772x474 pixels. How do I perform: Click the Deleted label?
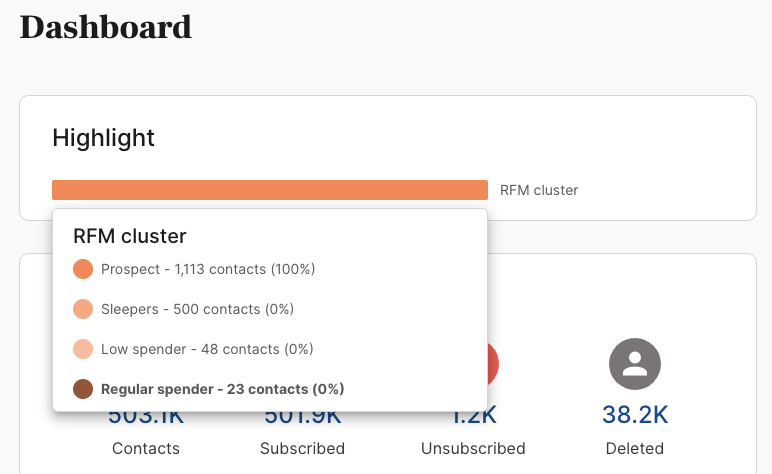pyautogui.click(x=635, y=448)
